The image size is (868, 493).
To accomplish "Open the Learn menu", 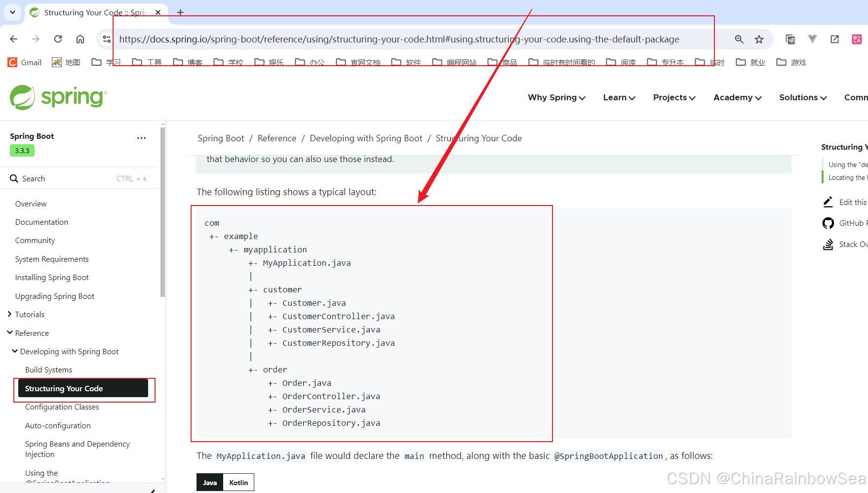I will pos(619,97).
